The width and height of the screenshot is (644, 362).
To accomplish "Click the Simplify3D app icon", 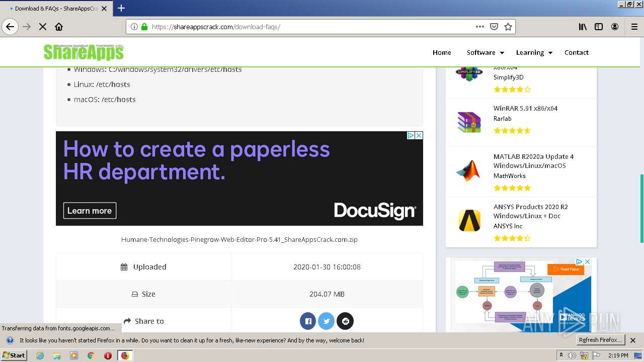I will tap(469, 72).
